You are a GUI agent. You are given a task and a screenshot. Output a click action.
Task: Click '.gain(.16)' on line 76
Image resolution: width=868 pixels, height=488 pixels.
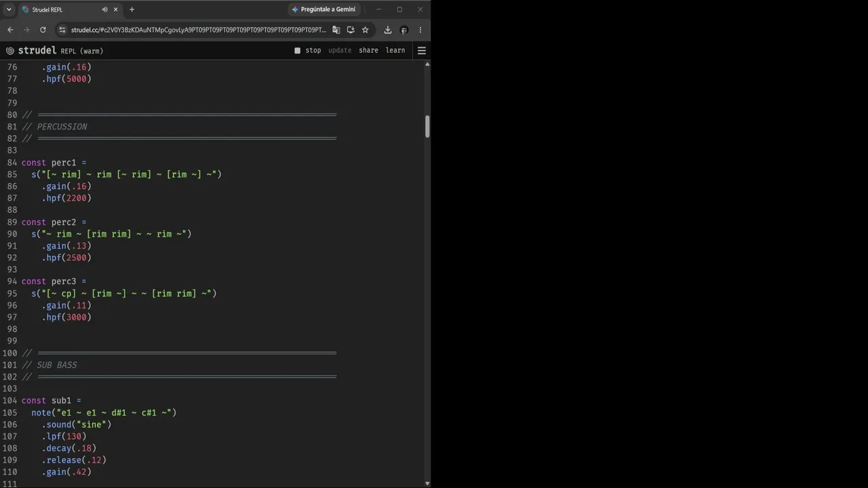click(x=66, y=67)
